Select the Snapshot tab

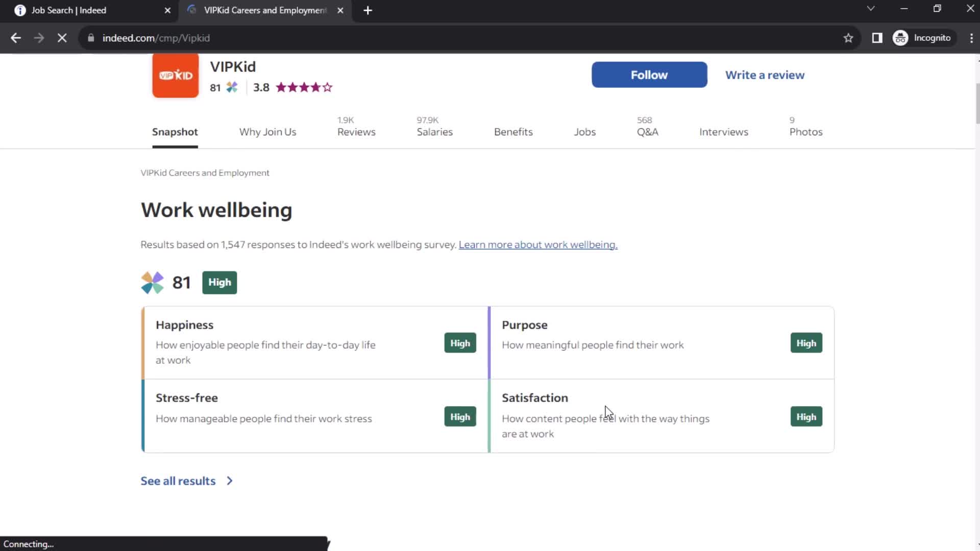click(x=175, y=131)
